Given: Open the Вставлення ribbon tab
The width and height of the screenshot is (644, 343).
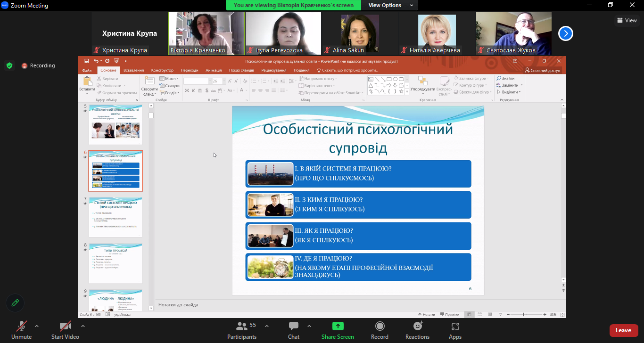Looking at the screenshot, I should coord(133,70).
